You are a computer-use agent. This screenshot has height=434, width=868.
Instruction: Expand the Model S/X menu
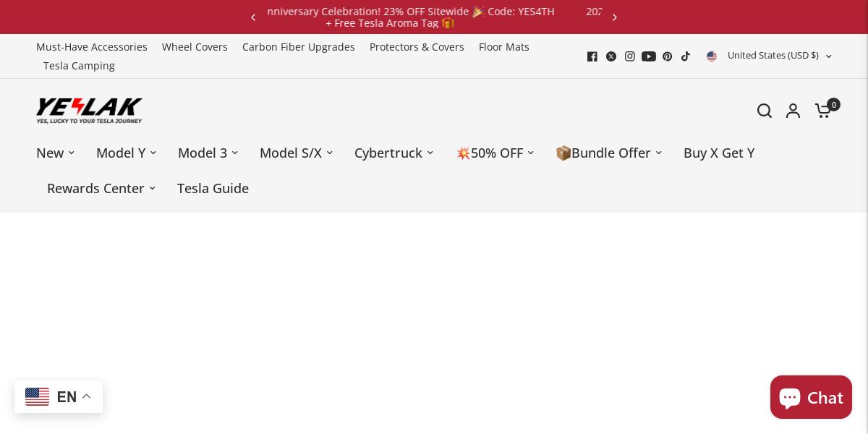click(x=297, y=153)
